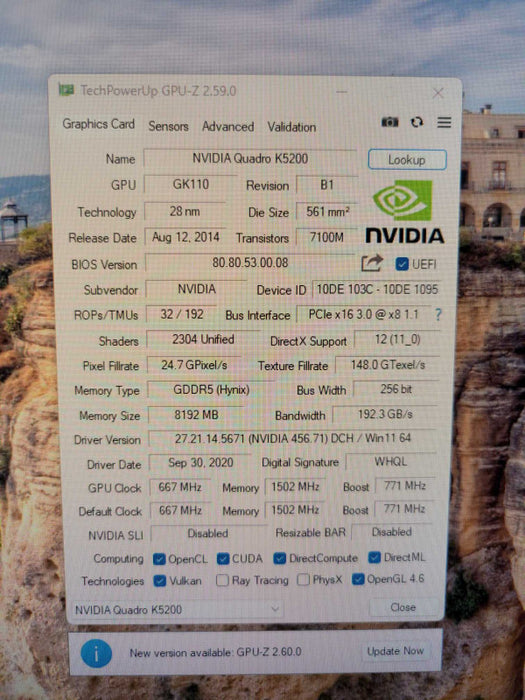Click the Driver Version 27.21.14.5671 field
Screen dimensions: 525x700
tap(292, 438)
